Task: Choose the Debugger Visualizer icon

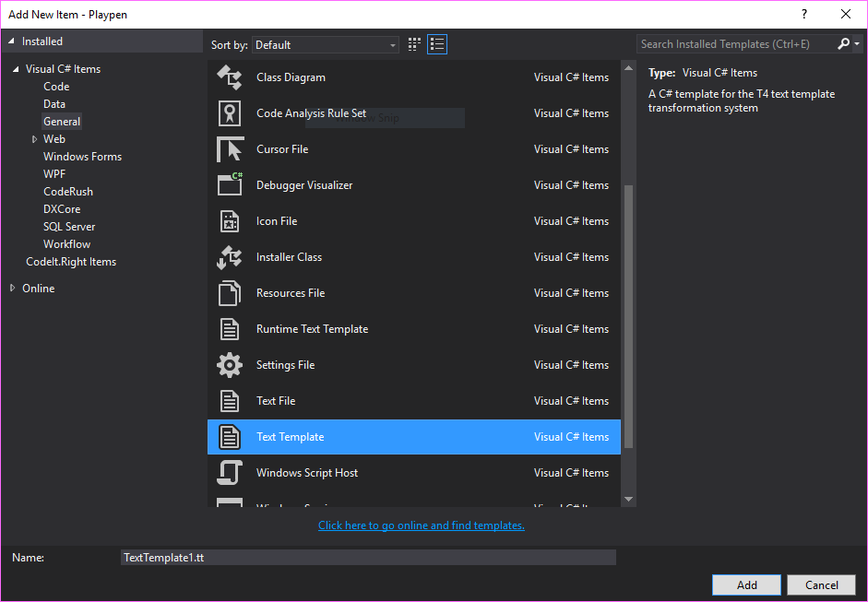Action: pyautogui.click(x=229, y=185)
